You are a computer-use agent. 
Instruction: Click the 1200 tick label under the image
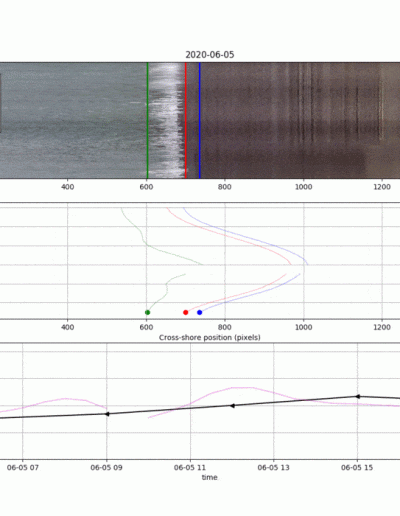point(382,187)
